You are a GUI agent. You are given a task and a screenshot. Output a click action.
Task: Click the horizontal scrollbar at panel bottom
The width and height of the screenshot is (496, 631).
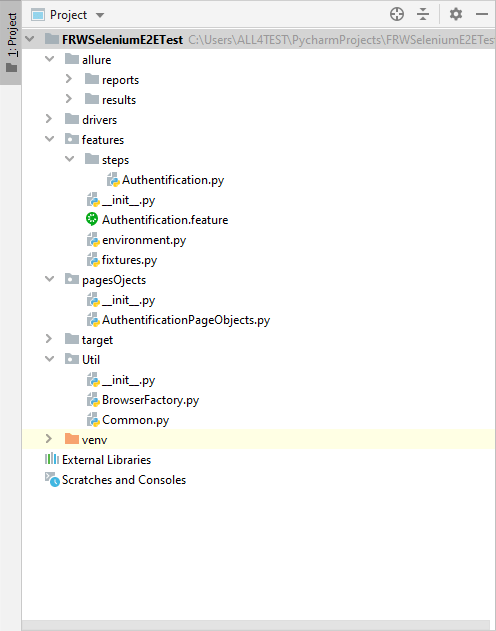[258, 625]
